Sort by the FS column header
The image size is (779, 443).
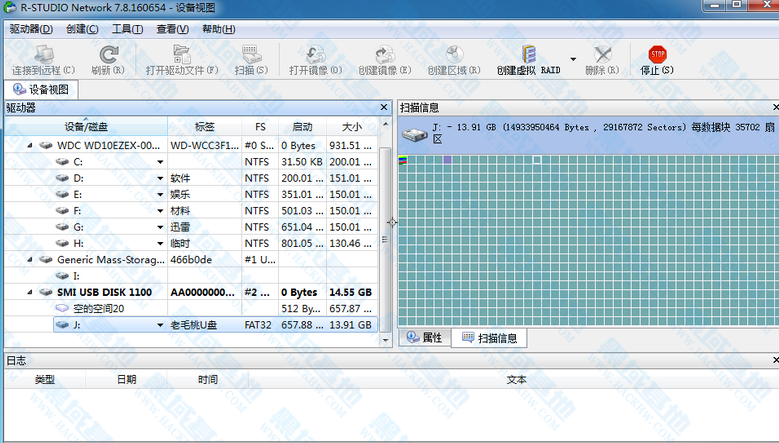(260, 127)
